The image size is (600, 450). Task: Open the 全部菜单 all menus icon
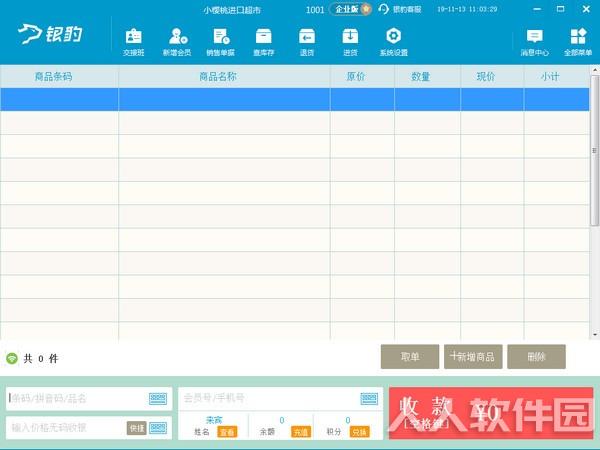[578, 43]
